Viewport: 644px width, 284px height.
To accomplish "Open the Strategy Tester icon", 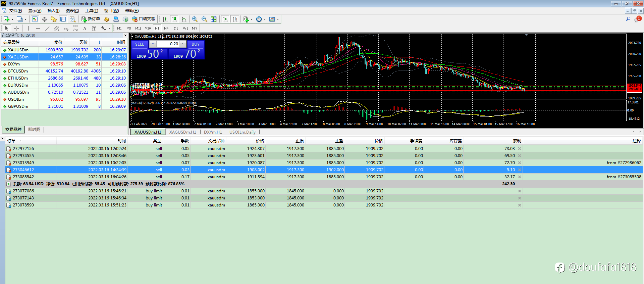I will pos(72,19).
